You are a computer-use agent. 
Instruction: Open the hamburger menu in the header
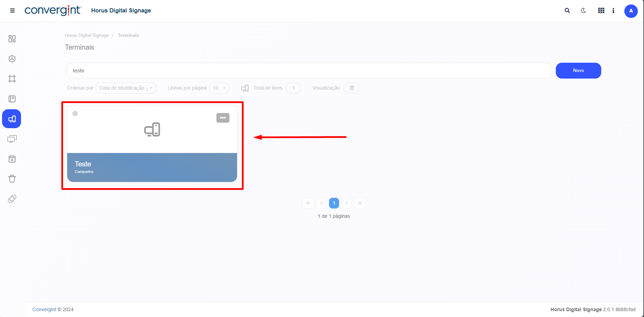tap(12, 11)
